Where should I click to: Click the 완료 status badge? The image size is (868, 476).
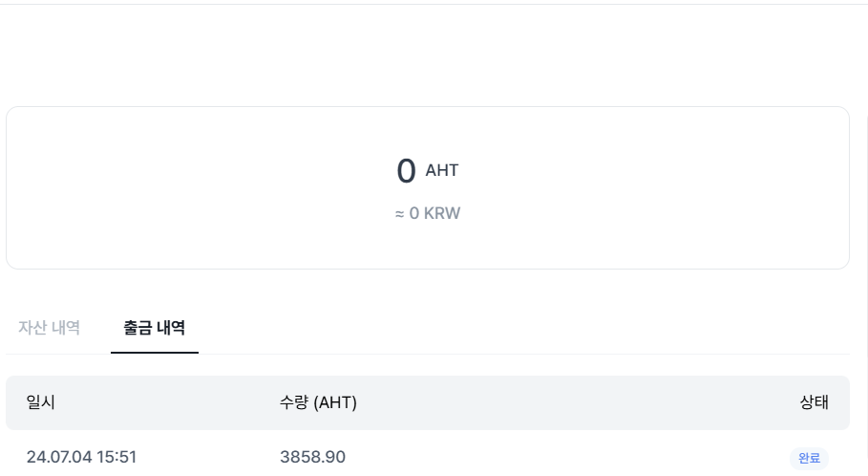coord(809,458)
